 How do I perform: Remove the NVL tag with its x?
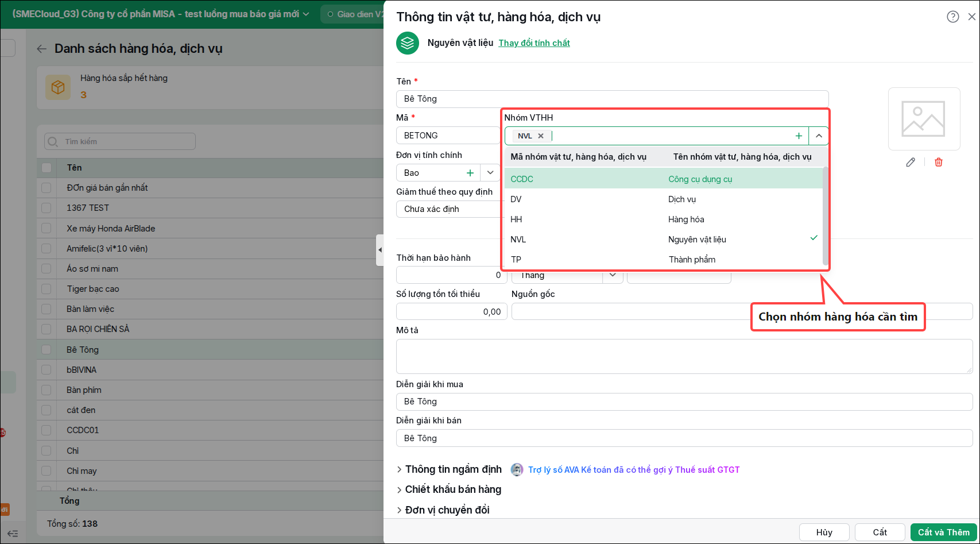coord(540,136)
